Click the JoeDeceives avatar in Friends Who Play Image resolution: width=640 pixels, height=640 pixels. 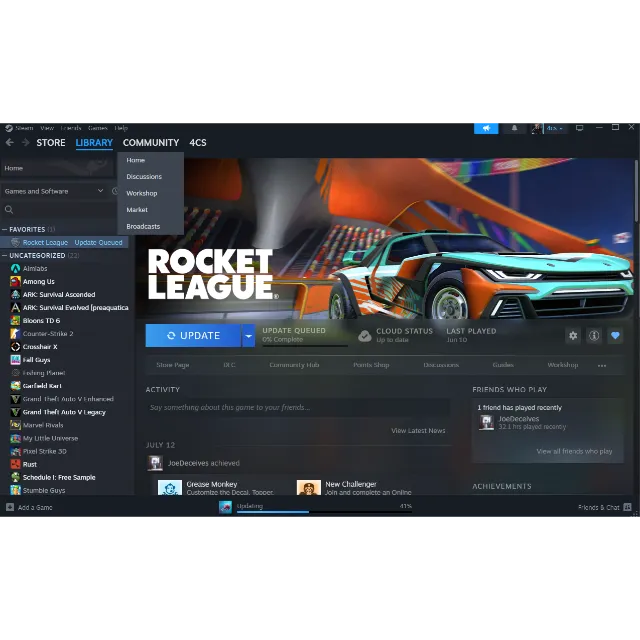coord(487,422)
